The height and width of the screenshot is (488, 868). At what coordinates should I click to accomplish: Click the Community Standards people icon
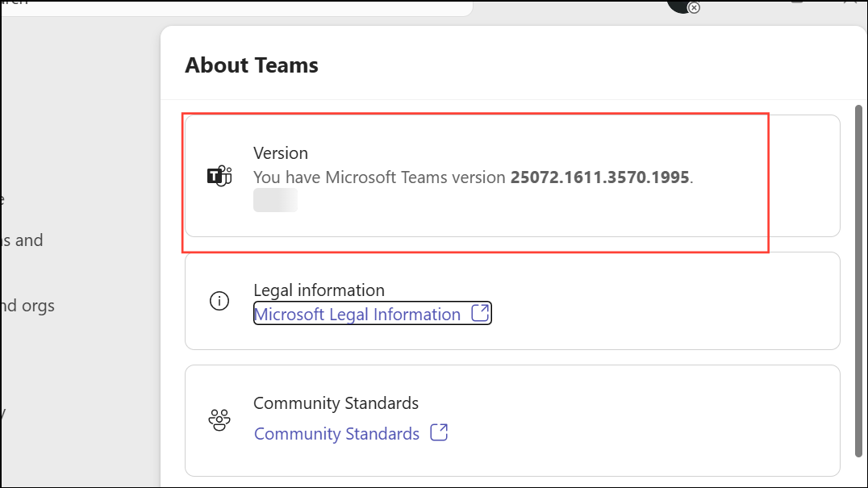pos(219,420)
